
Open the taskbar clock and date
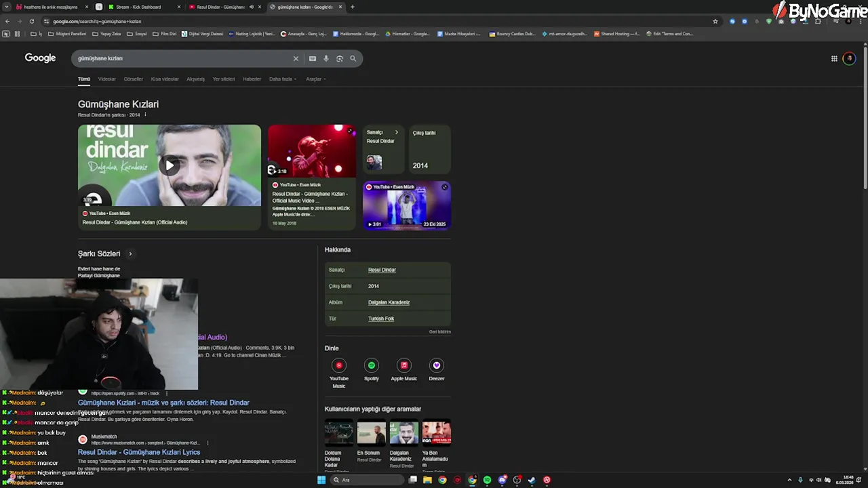pyautogui.click(x=844, y=480)
